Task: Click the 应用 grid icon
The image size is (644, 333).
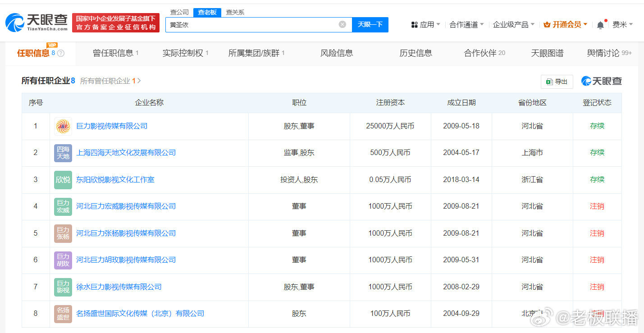Action: click(415, 25)
